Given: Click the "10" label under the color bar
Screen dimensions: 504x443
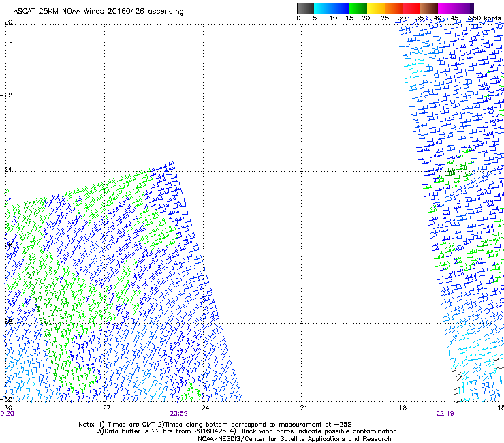Looking at the screenshot, I should coord(333,18).
